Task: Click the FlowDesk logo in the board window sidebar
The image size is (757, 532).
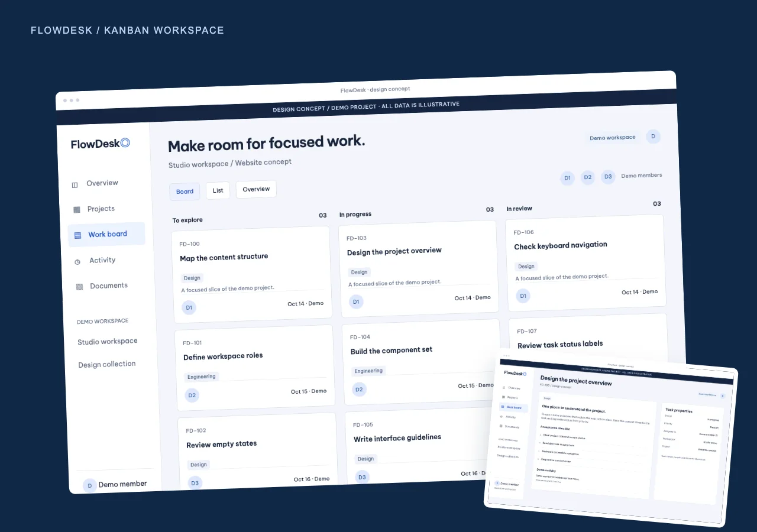Action: click(x=101, y=143)
